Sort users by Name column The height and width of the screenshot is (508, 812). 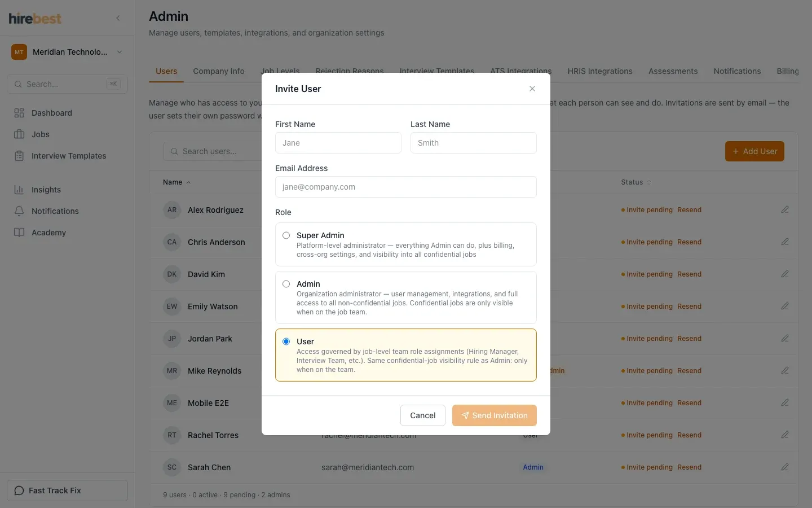(x=176, y=182)
